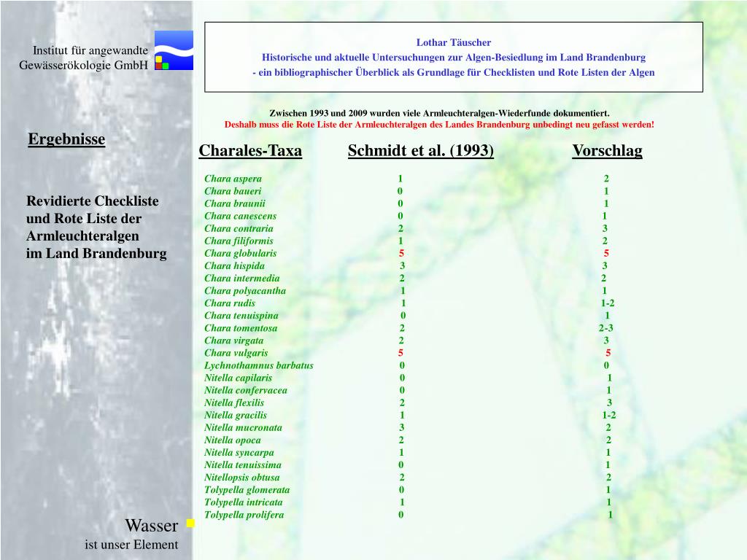This screenshot has width=747, height=560.
Task: Click the "Vorschlag" column heading
Action: [x=608, y=150]
